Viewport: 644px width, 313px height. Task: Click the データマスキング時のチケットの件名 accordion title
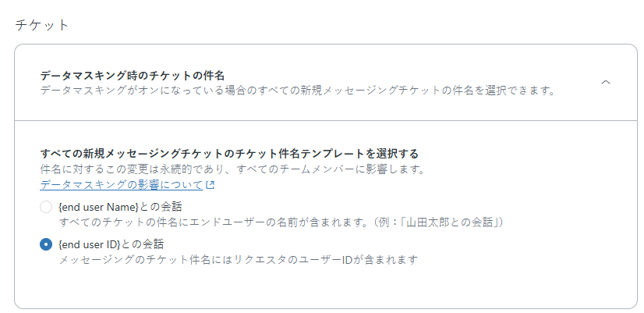[x=133, y=75]
